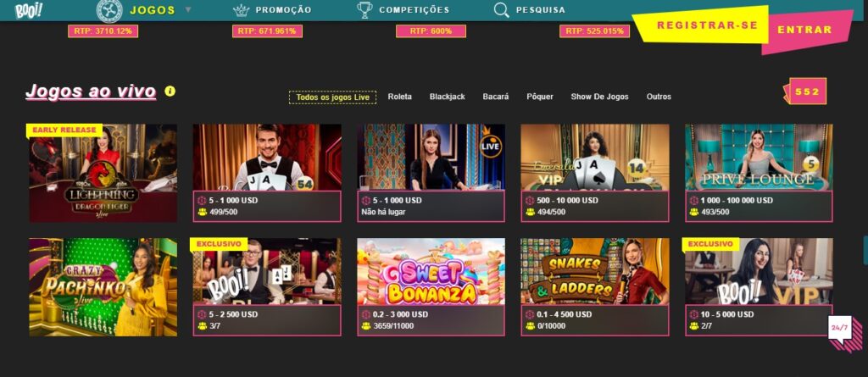Open the Sweet Bonanza game thumbnail
868x377 pixels.
click(x=431, y=271)
